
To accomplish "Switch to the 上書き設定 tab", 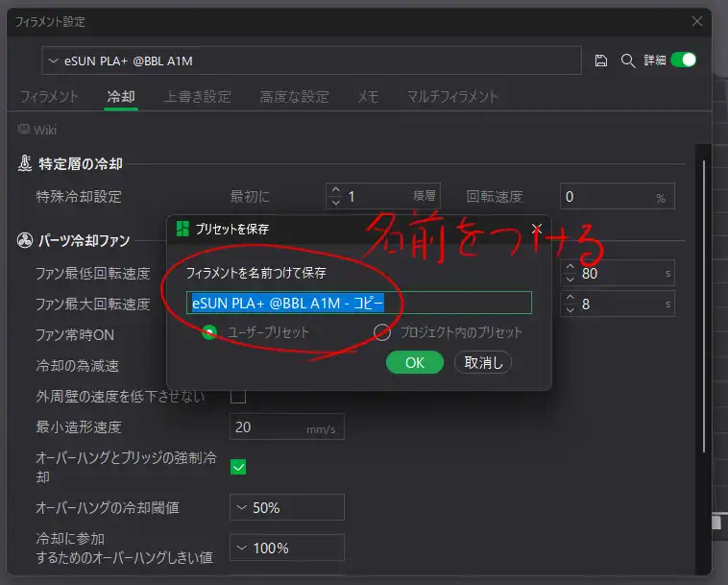I will 198,96.
